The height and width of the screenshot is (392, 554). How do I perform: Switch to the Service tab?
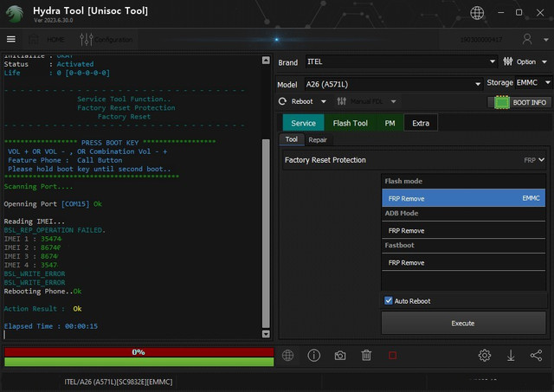coord(303,123)
